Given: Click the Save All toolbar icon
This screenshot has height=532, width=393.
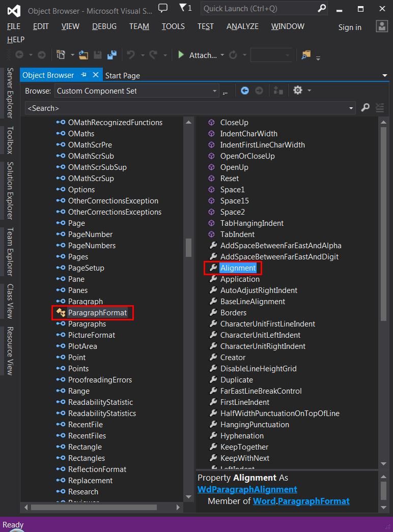Looking at the screenshot, I should pyautogui.click(x=112, y=54).
